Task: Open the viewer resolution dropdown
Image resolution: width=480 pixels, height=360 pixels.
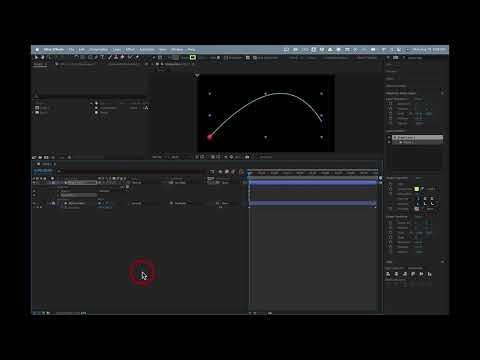Action: tap(177, 157)
